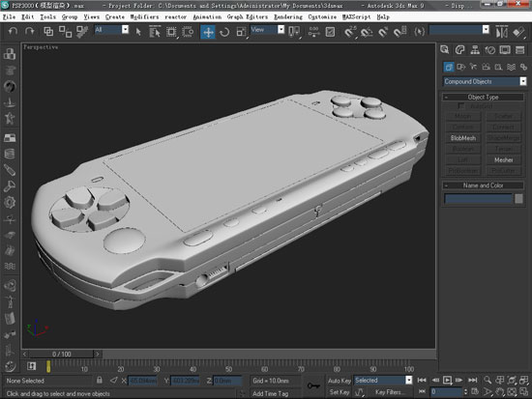Toggle the 2.5 Snaps toggle

(x=349, y=32)
